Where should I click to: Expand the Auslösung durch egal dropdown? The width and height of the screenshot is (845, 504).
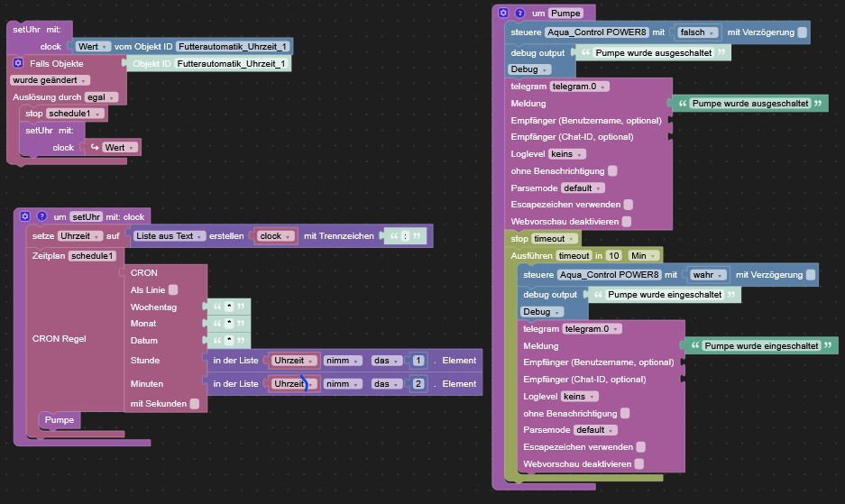pyautogui.click(x=101, y=96)
